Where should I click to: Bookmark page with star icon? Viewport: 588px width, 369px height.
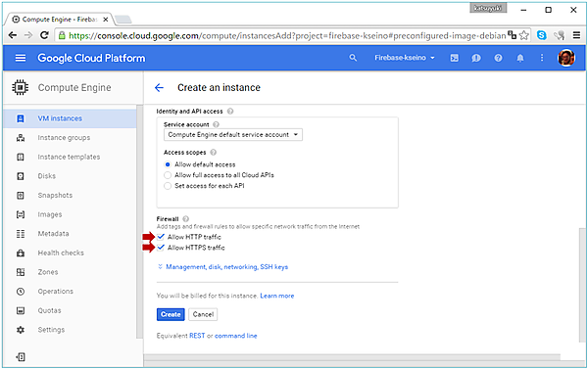(524, 35)
